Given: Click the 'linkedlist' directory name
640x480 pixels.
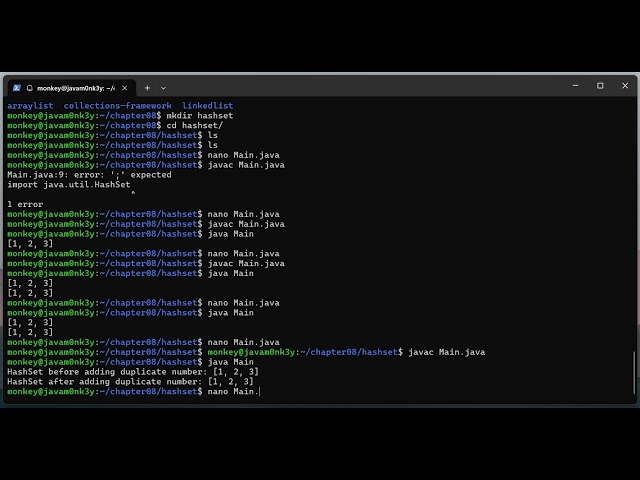Looking at the screenshot, I should point(207,106).
